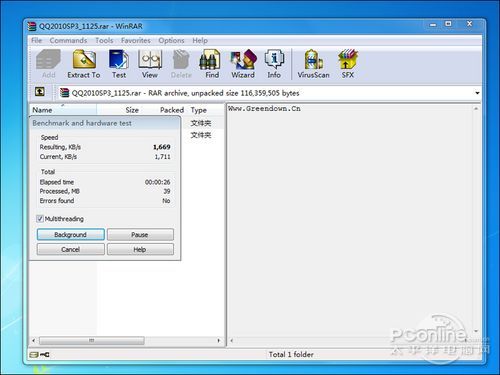Click the Errors found label

pyautogui.click(x=57, y=201)
